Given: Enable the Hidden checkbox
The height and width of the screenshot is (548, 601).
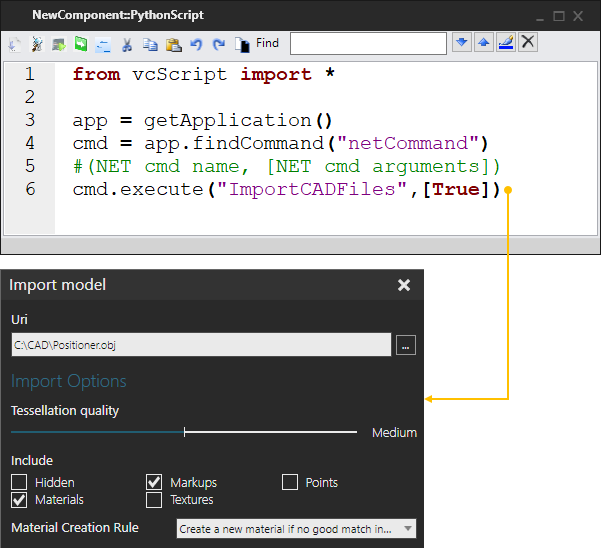Looking at the screenshot, I should click(x=19, y=482).
